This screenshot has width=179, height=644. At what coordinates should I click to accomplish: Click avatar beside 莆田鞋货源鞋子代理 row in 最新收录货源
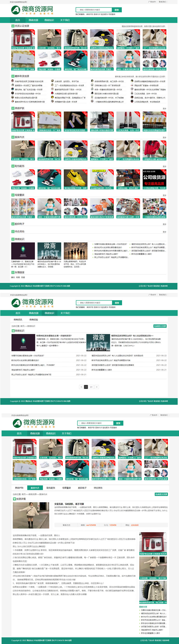click(x=52, y=97)
